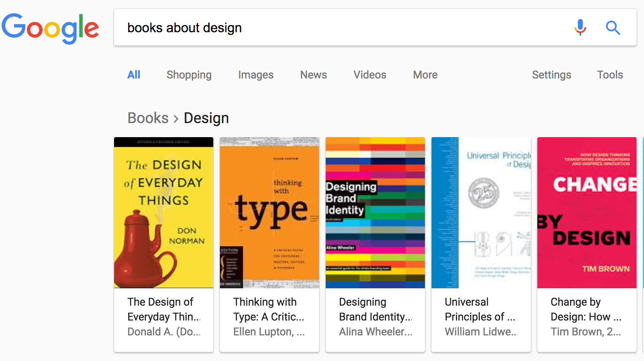
Task: Click the Google logo
Action: tap(50, 28)
